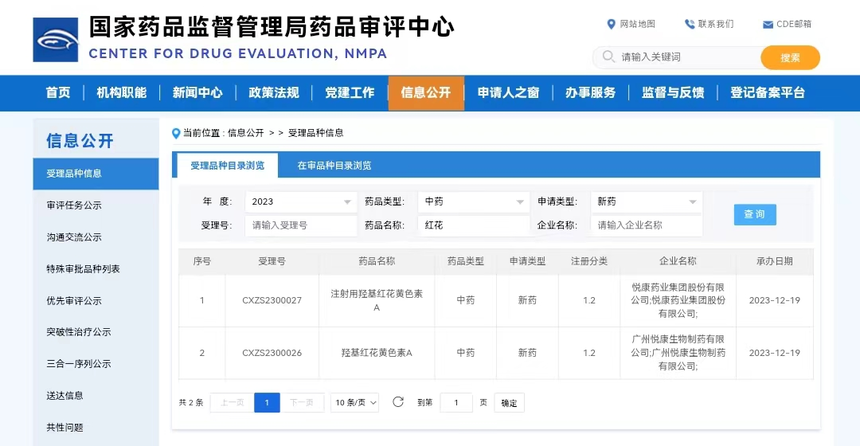Change the 10条/页 page size dropdown
The height and width of the screenshot is (446, 860).
pyautogui.click(x=356, y=402)
